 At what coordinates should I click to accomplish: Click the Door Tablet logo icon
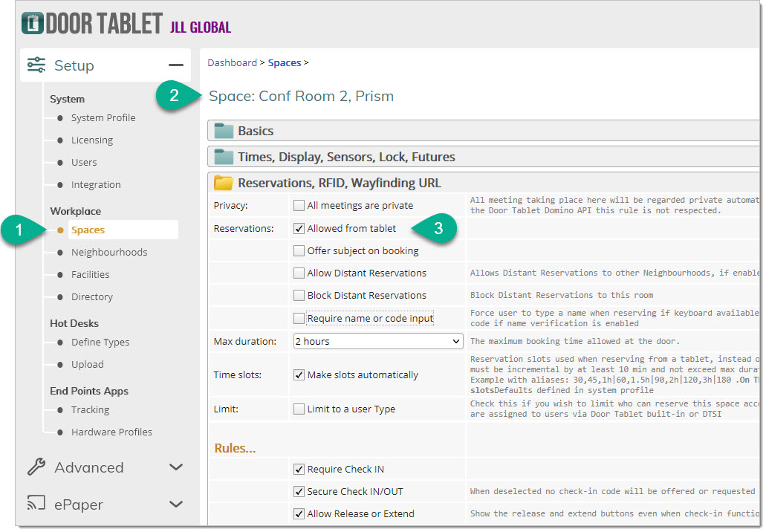(32, 24)
